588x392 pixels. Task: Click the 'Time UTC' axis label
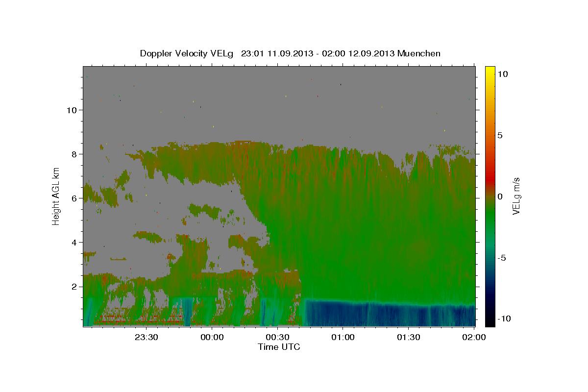(x=279, y=347)
